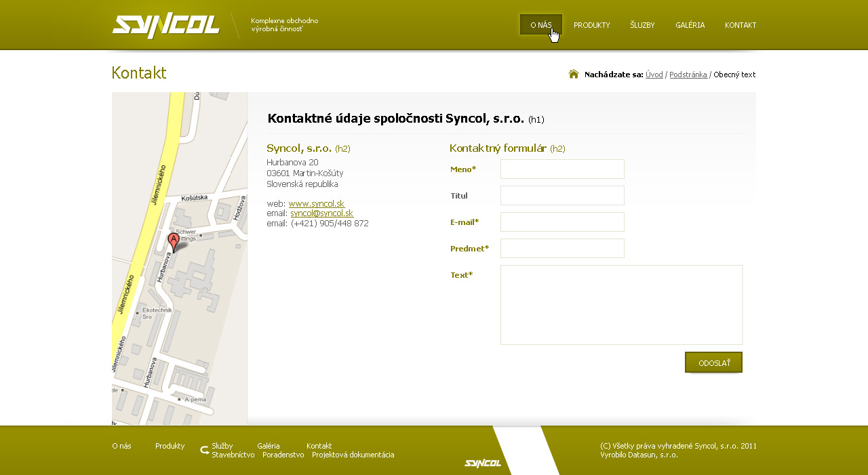The width and height of the screenshot is (868, 475).
Task: Click the Syncol logo in header
Action: [x=166, y=26]
